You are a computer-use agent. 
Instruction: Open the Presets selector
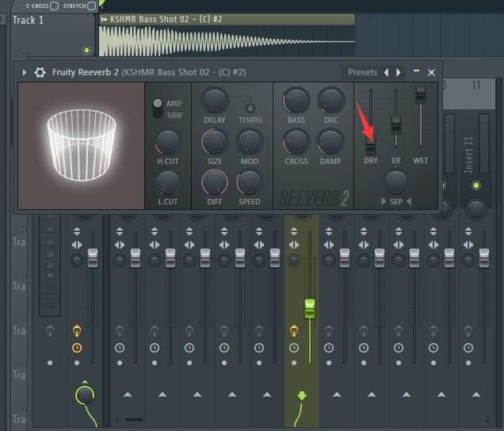pos(363,72)
